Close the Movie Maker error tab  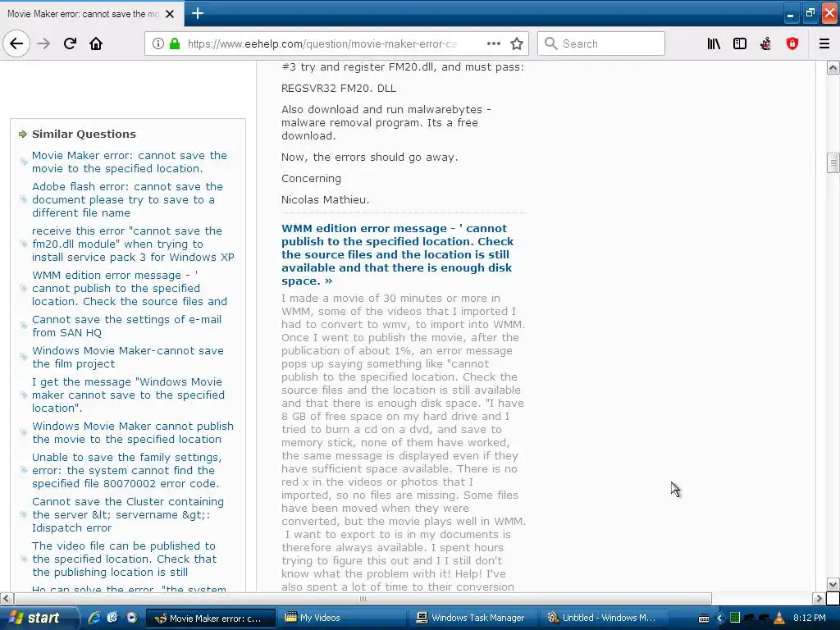point(170,14)
